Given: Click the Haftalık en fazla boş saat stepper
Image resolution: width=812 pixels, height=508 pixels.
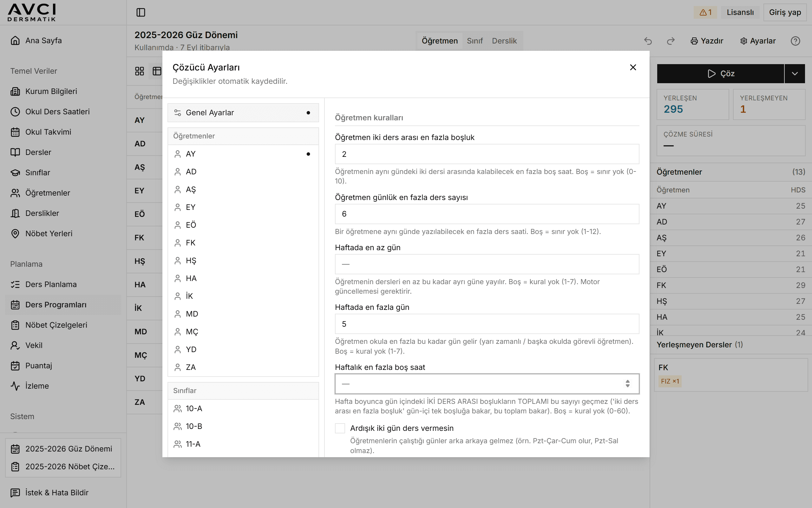Looking at the screenshot, I should 627,384.
